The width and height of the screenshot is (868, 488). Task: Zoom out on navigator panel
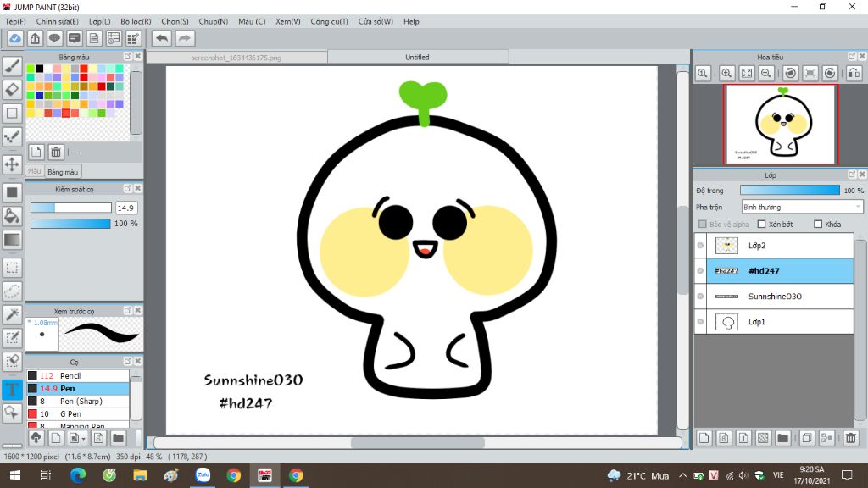coord(766,73)
